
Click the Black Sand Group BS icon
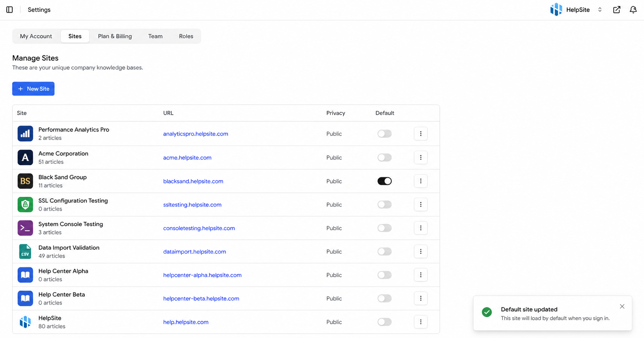pyautogui.click(x=25, y=181)
